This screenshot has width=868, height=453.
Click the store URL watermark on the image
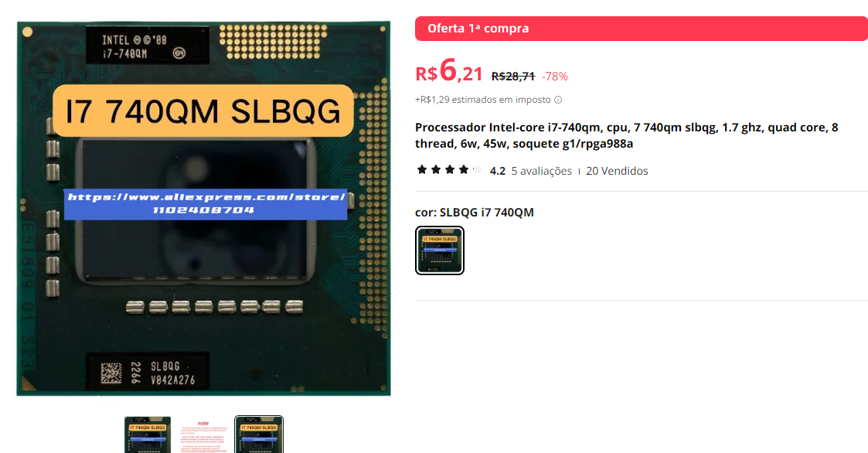click(x=206, y=204)
